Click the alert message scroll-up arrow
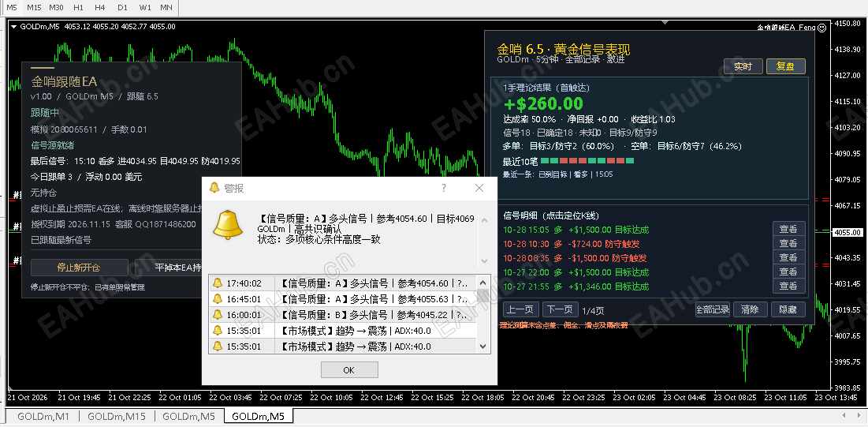This screenshot has height=427, width=868. (484, 220)
